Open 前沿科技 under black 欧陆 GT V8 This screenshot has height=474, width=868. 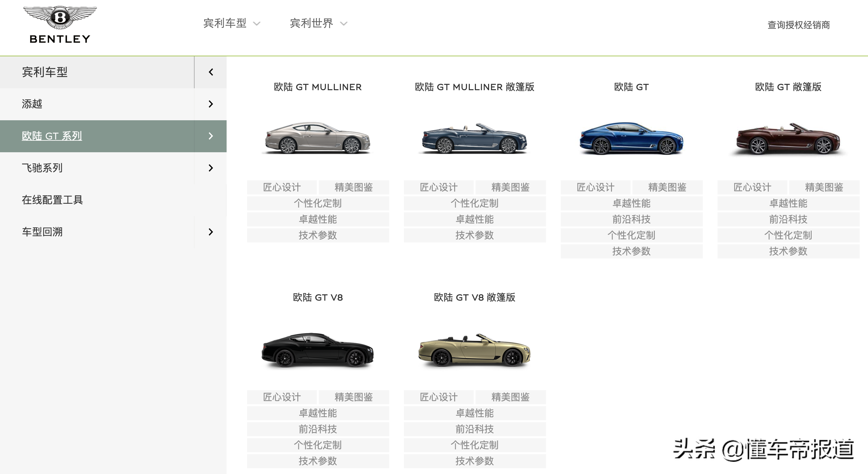[318, 429]
